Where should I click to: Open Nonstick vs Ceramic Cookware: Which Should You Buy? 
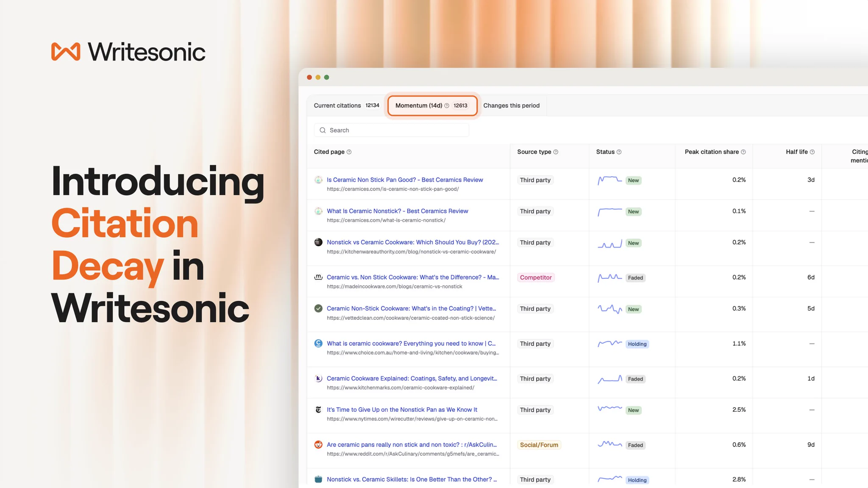[x=413, y=242]
